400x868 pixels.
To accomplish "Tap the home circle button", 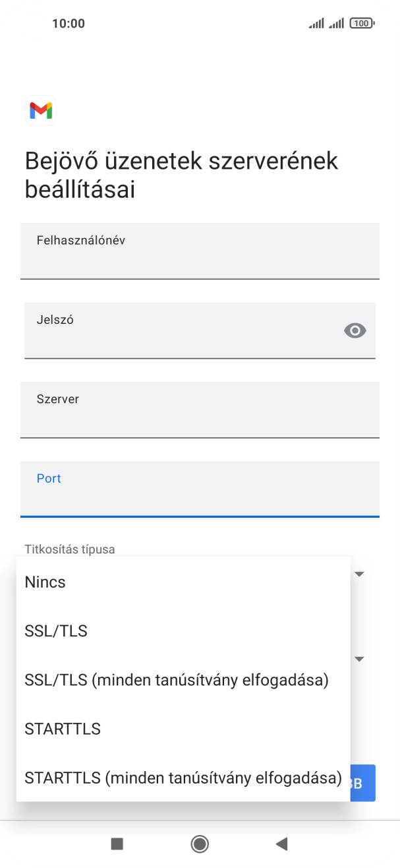I will tap(200, 844).
